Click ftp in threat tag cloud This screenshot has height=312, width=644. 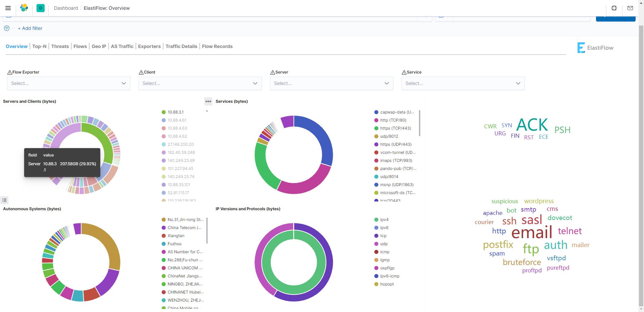point(531,249)
